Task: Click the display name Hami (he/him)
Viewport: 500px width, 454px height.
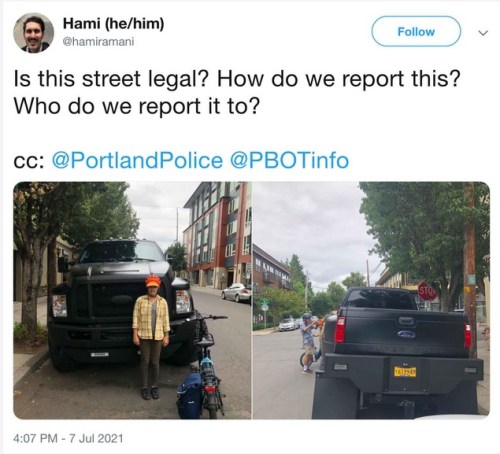Action: 113,24
